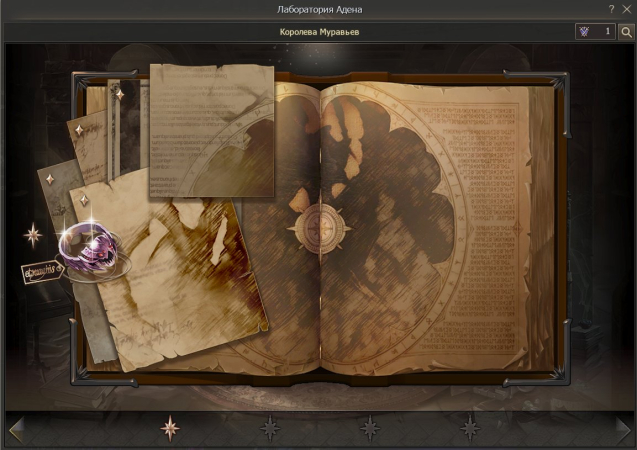Screen dimensions: 637x450
Task: Select the fourth dim stage star at the bottom
Action: pyautogui.click(x=470, y=428)
